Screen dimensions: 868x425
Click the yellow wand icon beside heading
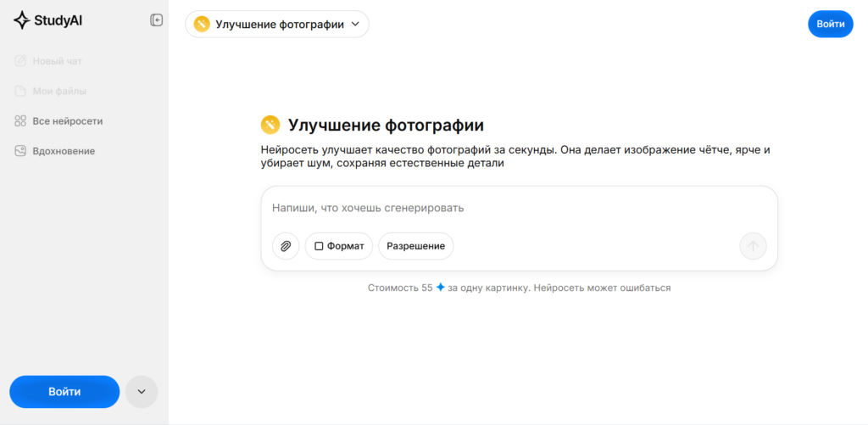point(270,125)
